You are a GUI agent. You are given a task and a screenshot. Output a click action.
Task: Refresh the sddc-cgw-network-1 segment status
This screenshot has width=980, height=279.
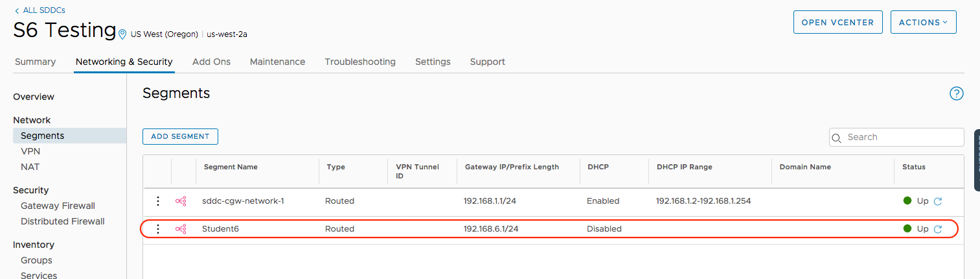[937, 201]
